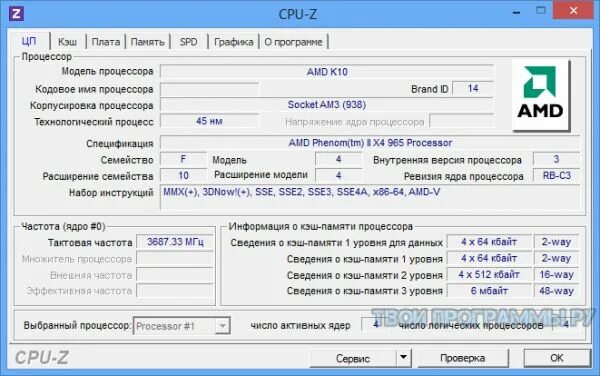Click the empty Эффективная частота field

[x=175, y=291]
